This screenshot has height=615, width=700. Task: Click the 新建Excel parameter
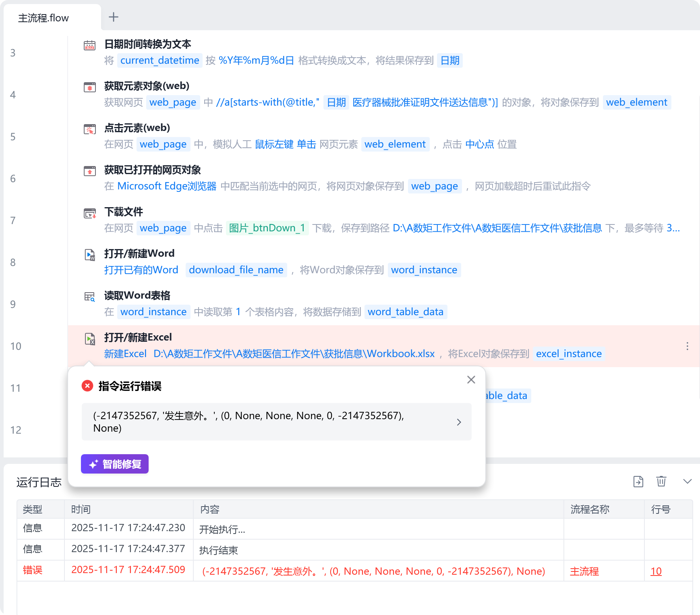click(x=125, y=354)
